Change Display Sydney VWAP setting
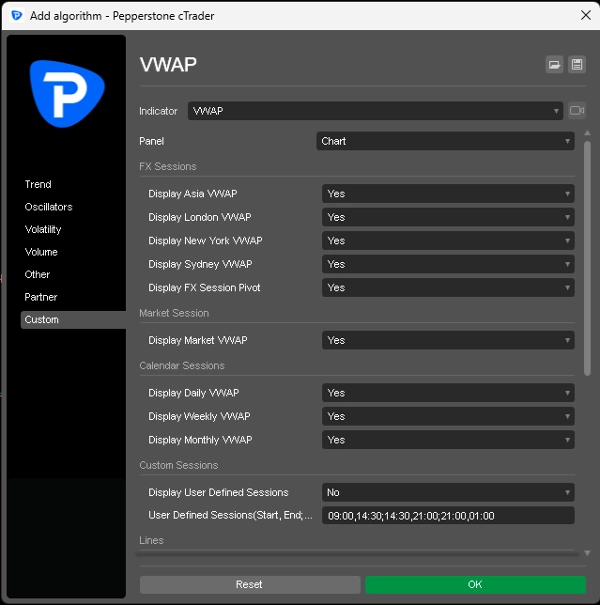This screenshot has width=600, height=605. coord(448,264)
